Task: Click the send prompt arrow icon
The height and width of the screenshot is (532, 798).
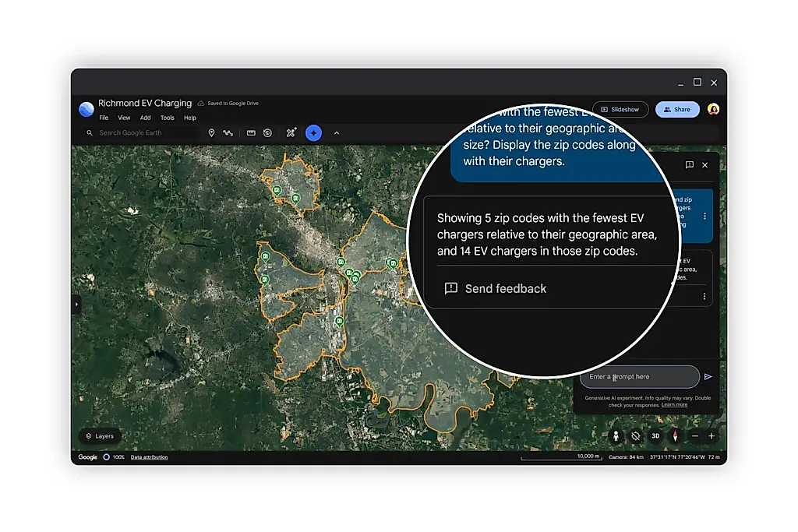Action: [x=708, y=377]
